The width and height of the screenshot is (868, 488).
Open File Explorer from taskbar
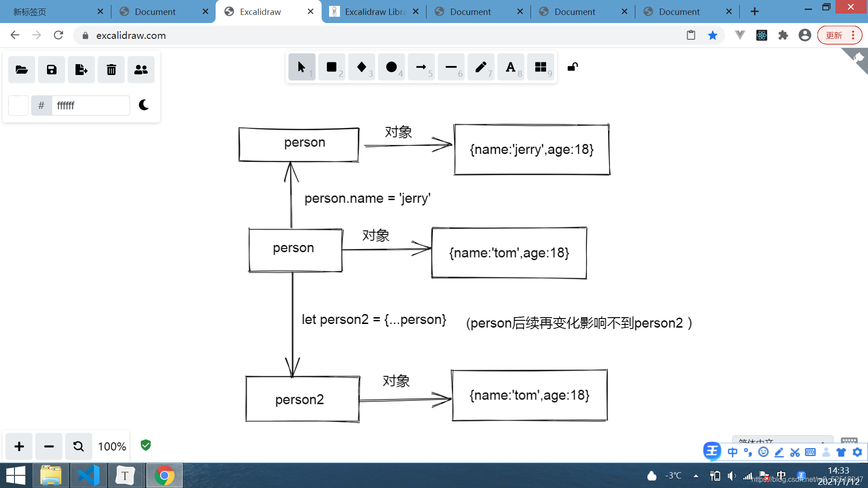coord(51,475)
